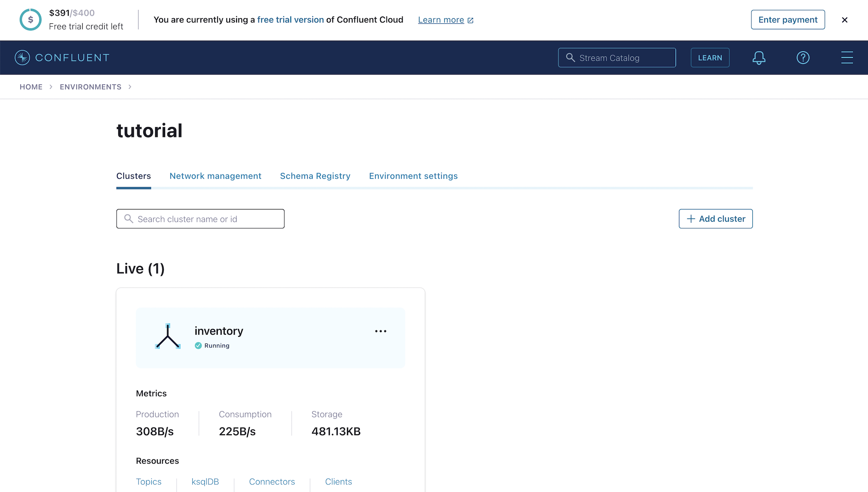868x492 pixels.
Task: Open the help question mark icon
Action: click(x=803, y=58)
